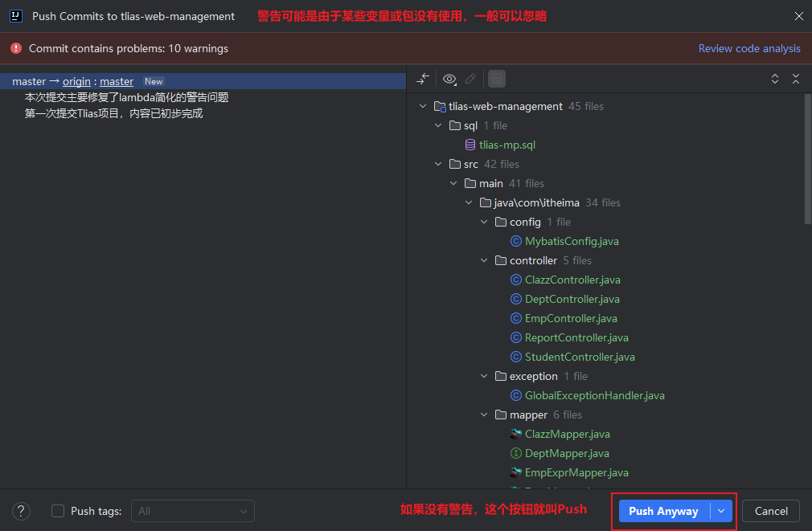Open the eye View Options icon

[449, 79]
